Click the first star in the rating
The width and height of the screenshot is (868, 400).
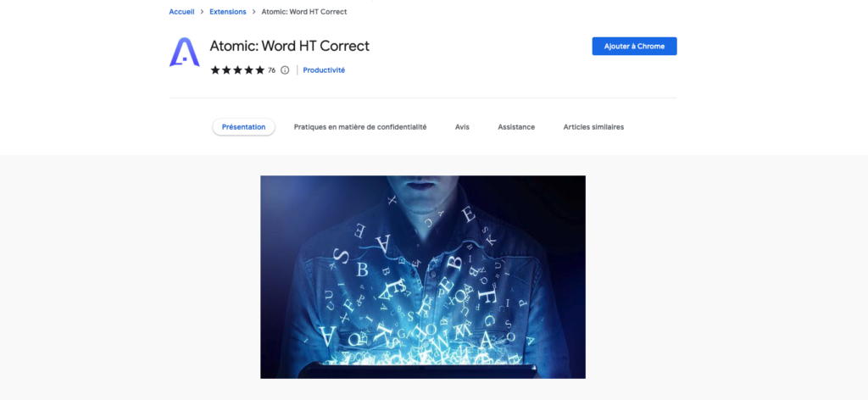click(215, 70)
